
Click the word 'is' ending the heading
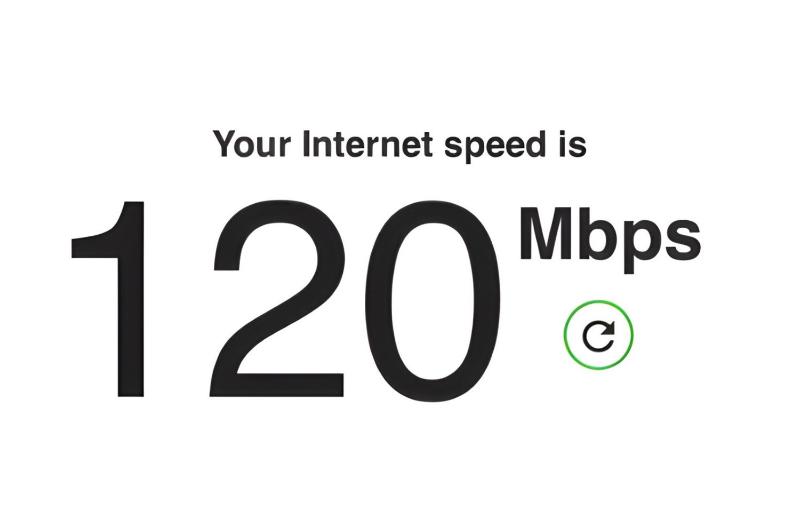pos(571,144)
